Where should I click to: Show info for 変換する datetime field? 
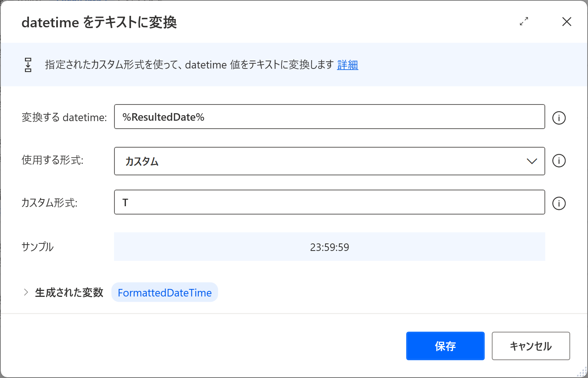pos(559,118)
